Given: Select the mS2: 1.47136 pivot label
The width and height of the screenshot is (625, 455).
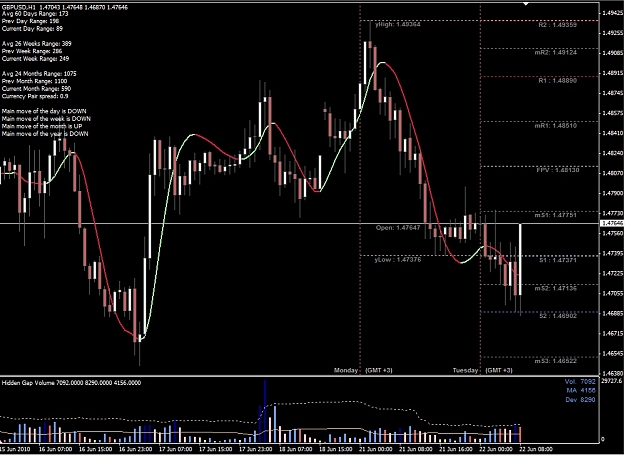Looking at the screenshot, I should (x=556, y=288).
